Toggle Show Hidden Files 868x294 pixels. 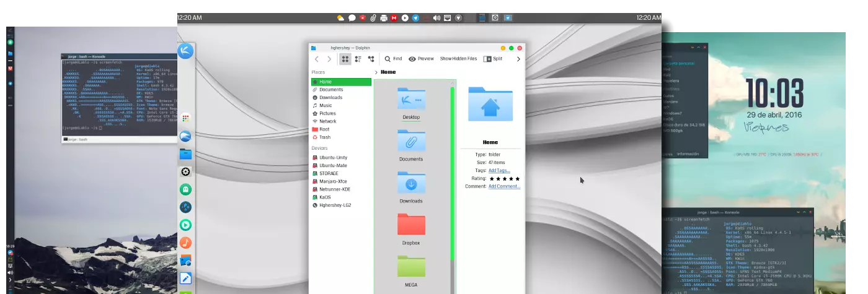(x=459, y=59)
